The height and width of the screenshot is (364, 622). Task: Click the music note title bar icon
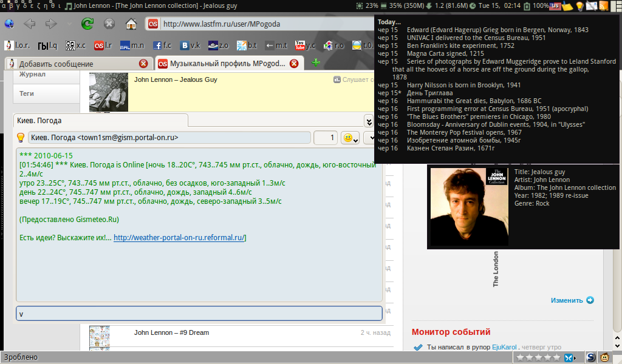(x=69, y=6)
